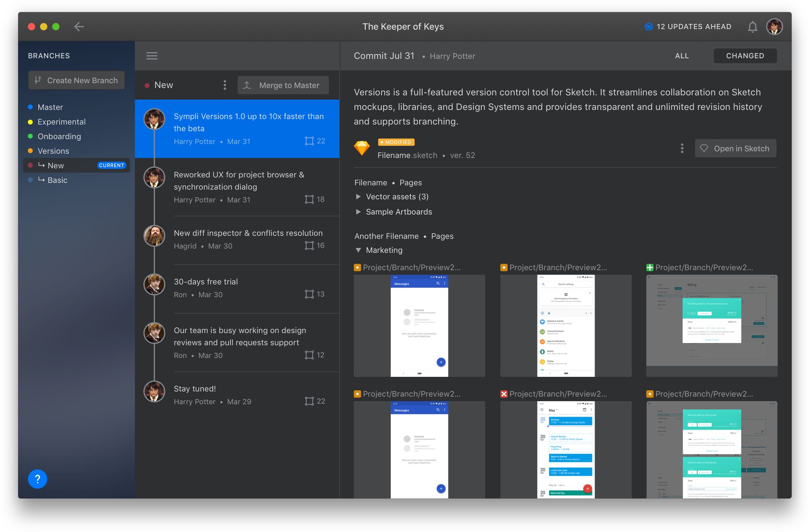810x532 pixels.
Task: Click the help question mark button
Action: click(37, 479)
